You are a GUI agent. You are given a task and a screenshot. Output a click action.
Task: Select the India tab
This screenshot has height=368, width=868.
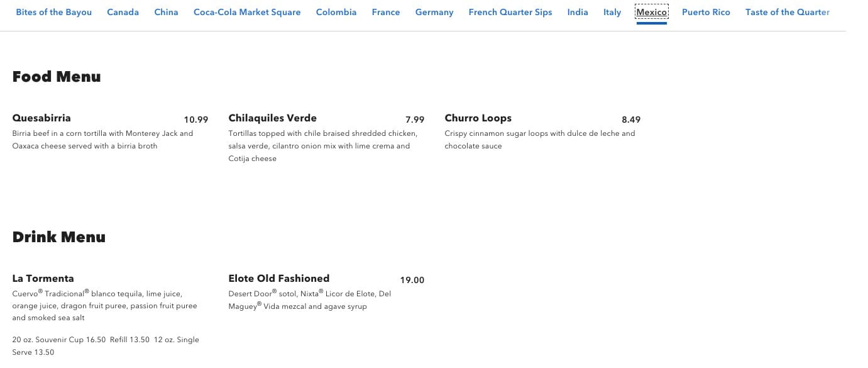577,13
